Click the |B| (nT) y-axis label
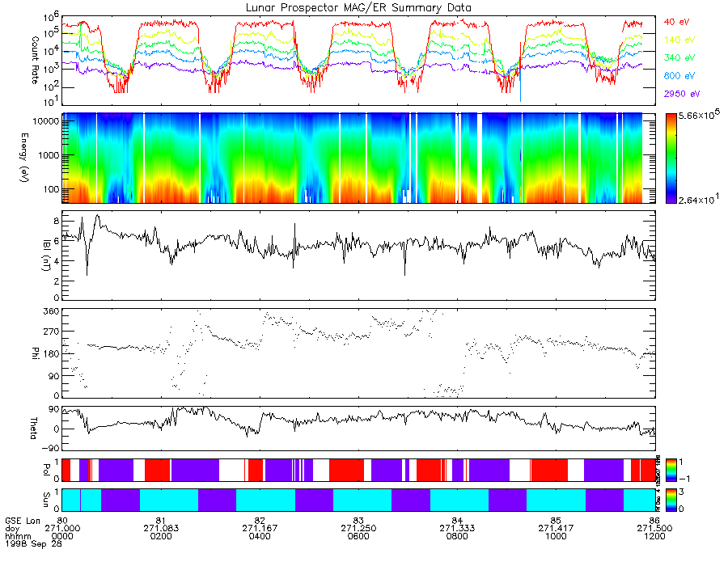The width and height of the screenshot is (728, 566). click(x=46, y=256)
